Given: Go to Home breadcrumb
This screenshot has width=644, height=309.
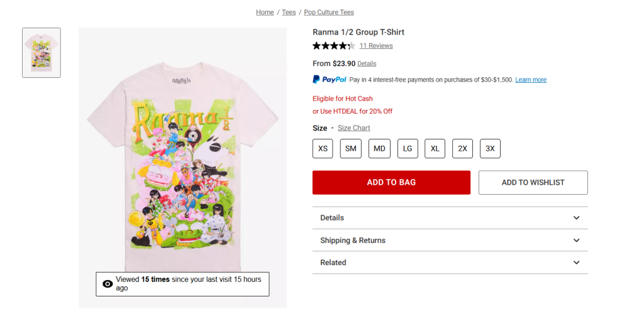Looking at the screenshot, I should tap(265, 13).
